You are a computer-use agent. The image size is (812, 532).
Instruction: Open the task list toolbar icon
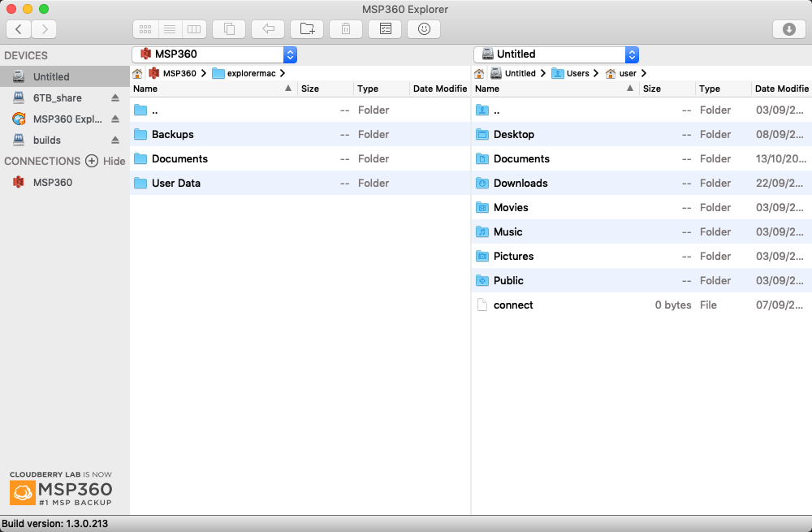click(385, 29)
